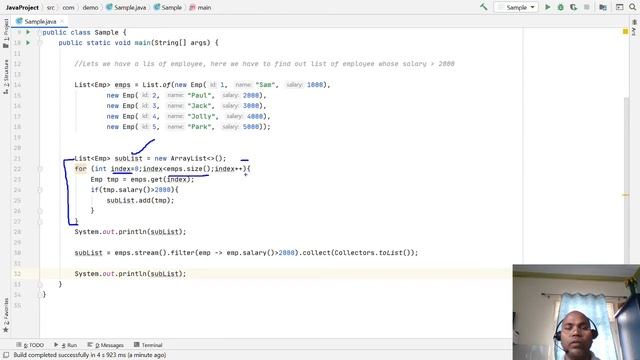The image size is (640, 360).
Task: Click the 'List.of' method call
Action: coord(156,85)
